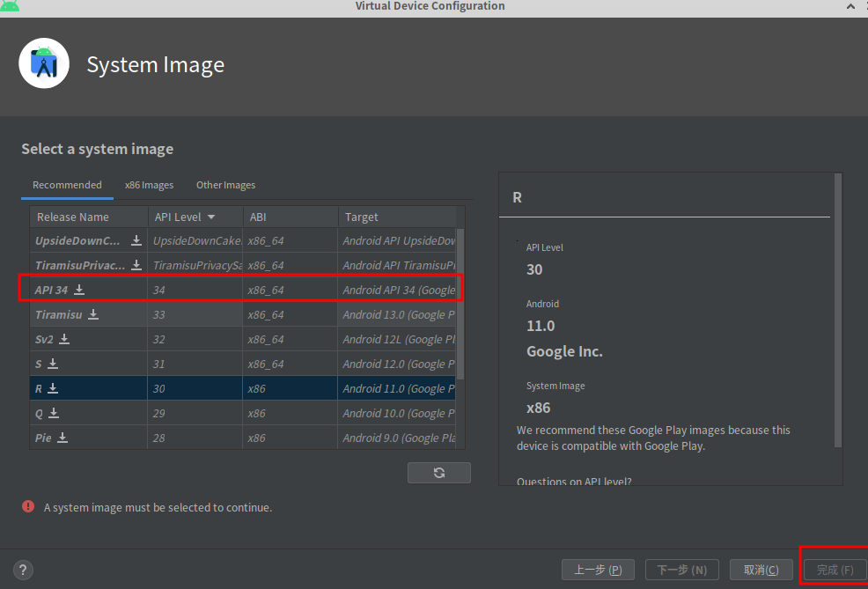868x589 pixels.
Task: Click 'Android 10.0 (Google P' target cell
Action: coord(397,414)
